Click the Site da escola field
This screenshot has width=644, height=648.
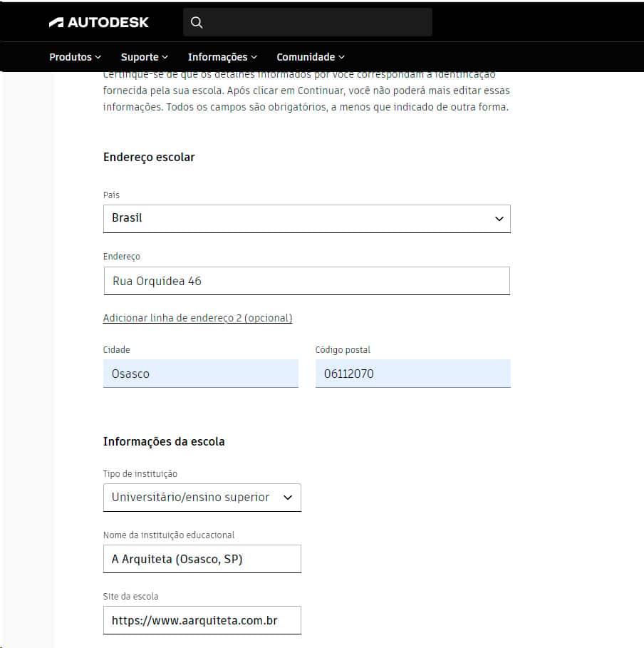pos(202,620)
